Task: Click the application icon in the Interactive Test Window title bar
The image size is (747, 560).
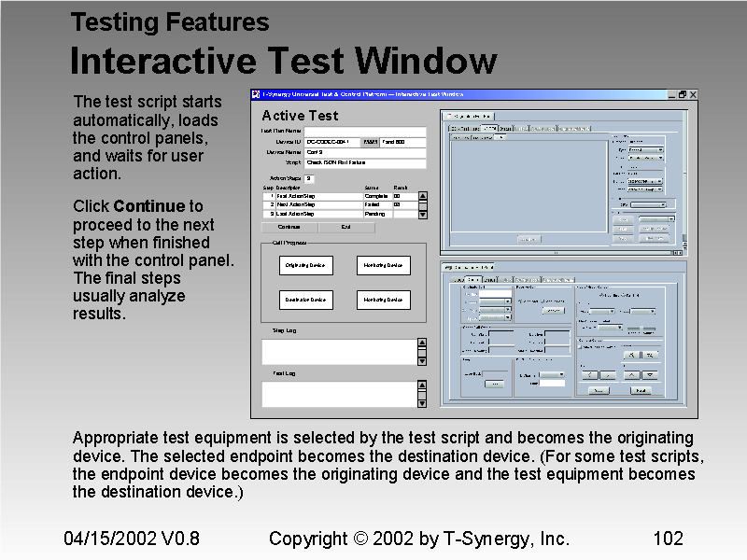Action: pyautogui.click(x=256, y=93)
